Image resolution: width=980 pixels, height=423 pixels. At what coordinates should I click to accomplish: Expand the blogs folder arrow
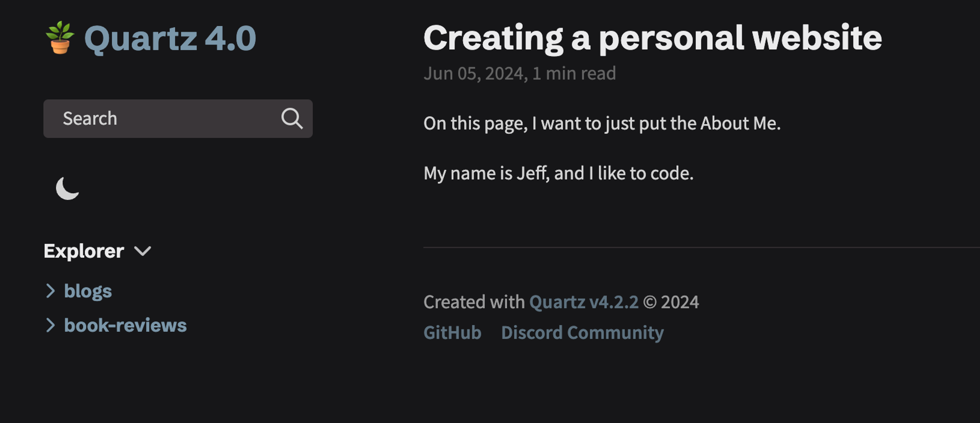tap(50, 291)
